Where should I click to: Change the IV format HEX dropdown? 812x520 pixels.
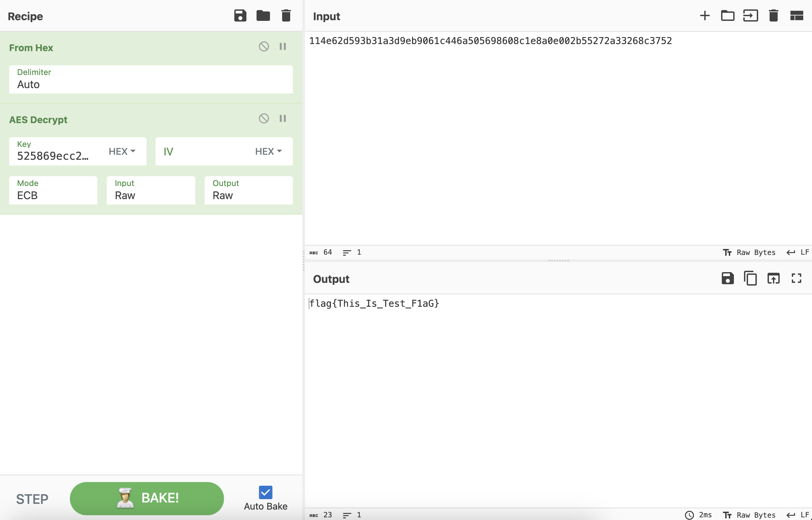[x=268, y=151]
